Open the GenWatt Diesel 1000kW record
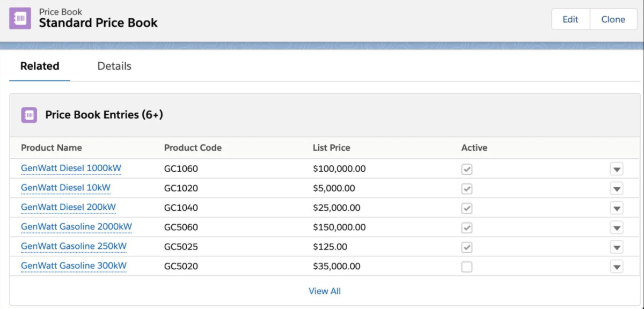This screenshot has width=644, height=309. (x=71, y=168)
